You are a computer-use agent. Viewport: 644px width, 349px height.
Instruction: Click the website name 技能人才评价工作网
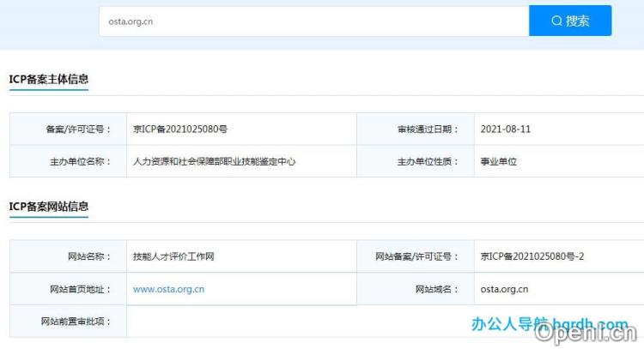[173, 256]
